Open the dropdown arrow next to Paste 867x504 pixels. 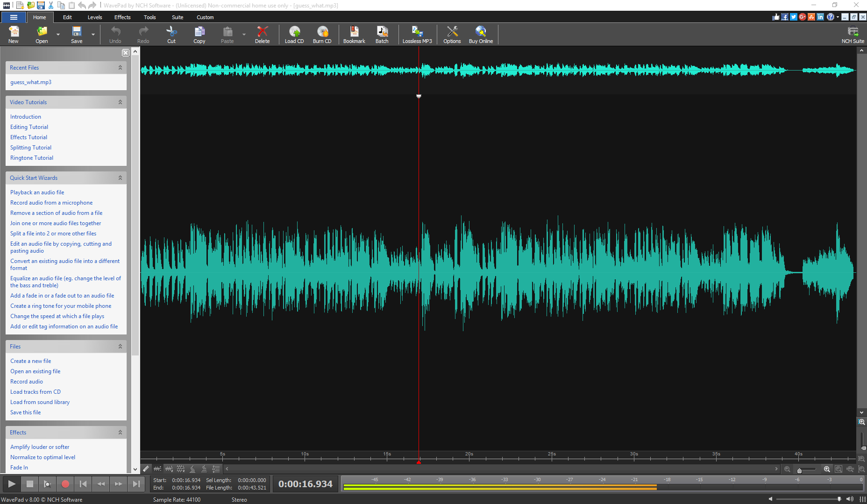[244, 35]
